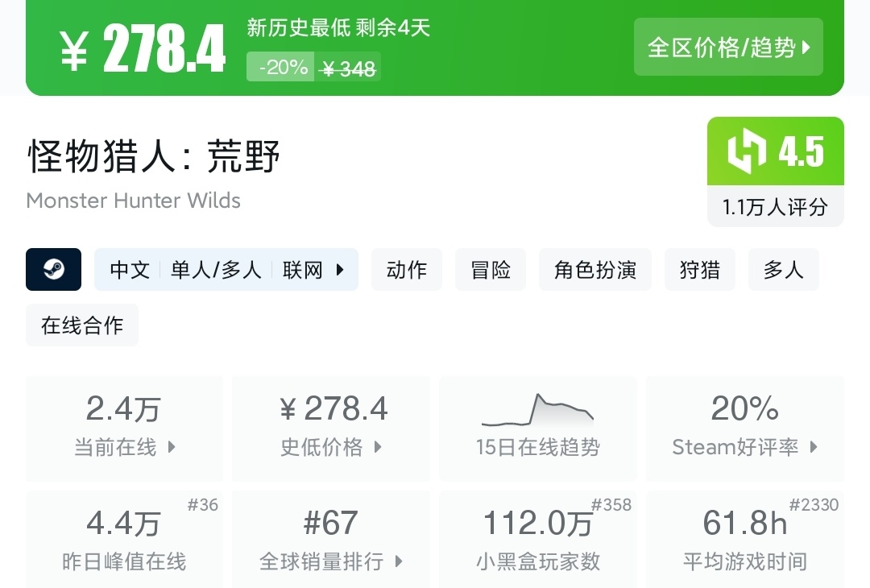Tap the -20% discount badge
Image resolution: width=870 pixels, height=588 pixels.
point(280,68)
